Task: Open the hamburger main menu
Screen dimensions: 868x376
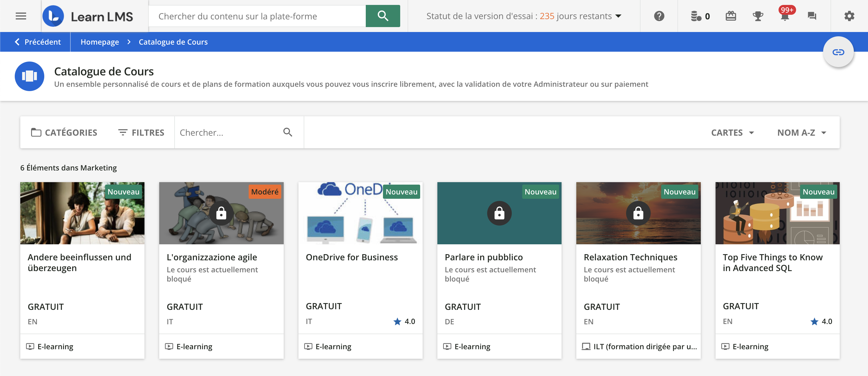Action: pyautogui.click(x=21, y=16)
